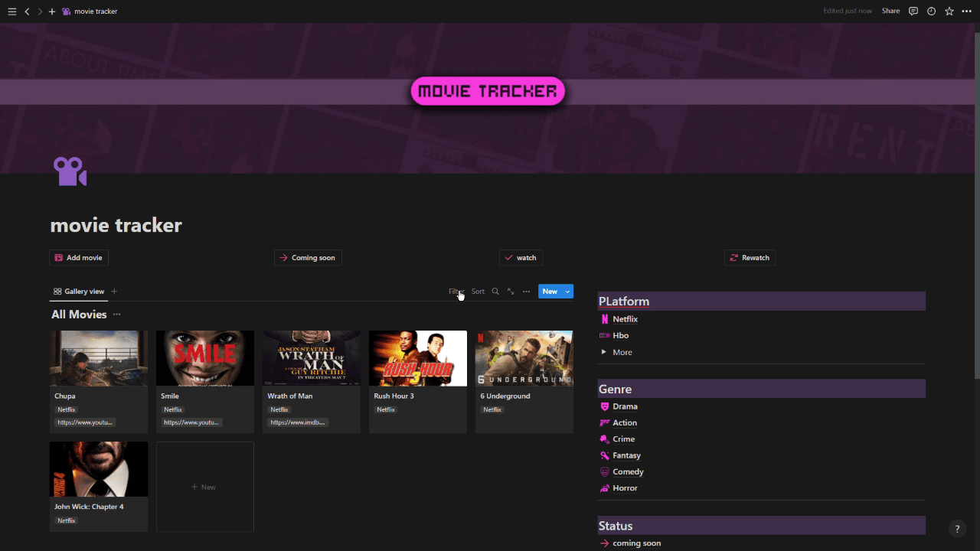Image resolution: width=980 pixels, height=551 pixels.
Task: Click the search icon in gallery toolbar
Action: [x=495, y=292]
